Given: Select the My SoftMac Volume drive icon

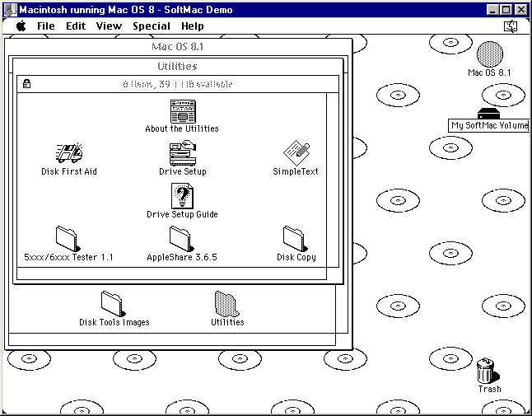Looking at the screenshot, I should click(x=488, y=113).
